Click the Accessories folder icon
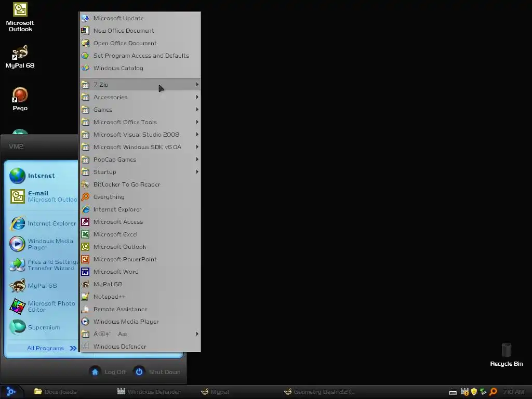This screenshot has height=399, width=532. coord(86,97)
